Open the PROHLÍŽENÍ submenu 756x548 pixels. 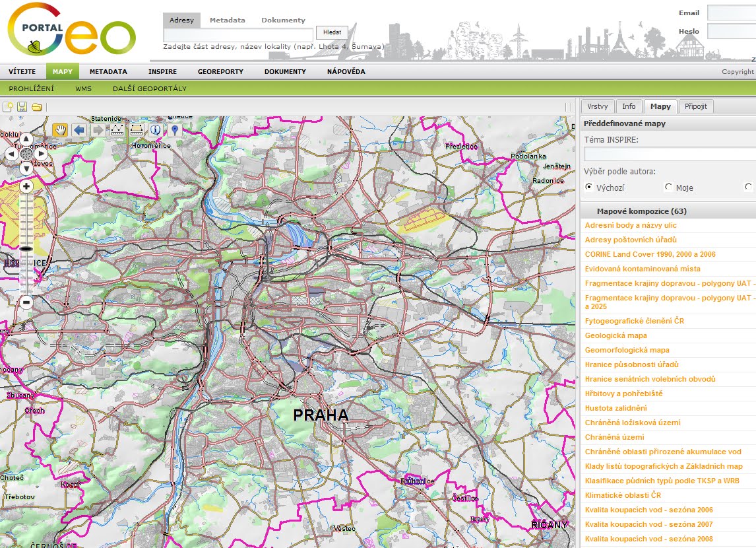[x=32, y=88]
